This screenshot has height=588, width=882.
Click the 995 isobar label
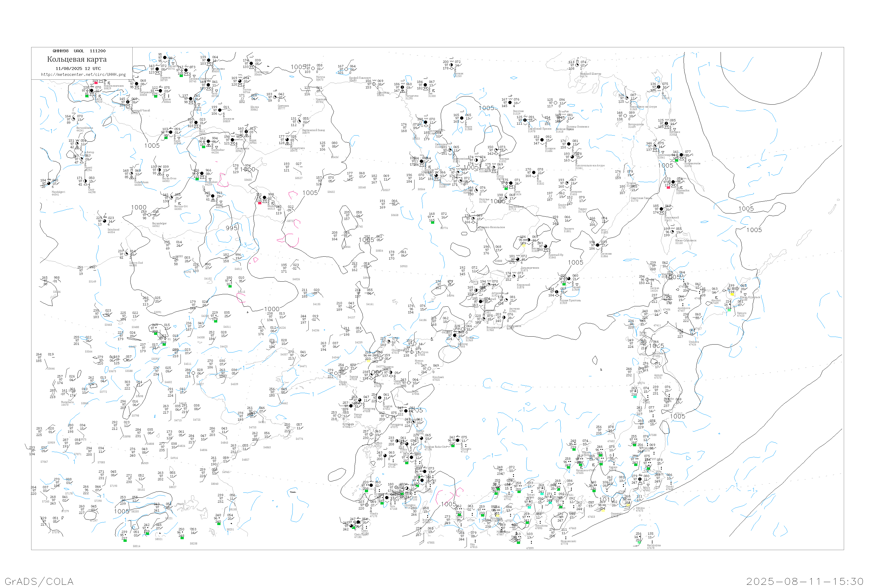(231, 228)
